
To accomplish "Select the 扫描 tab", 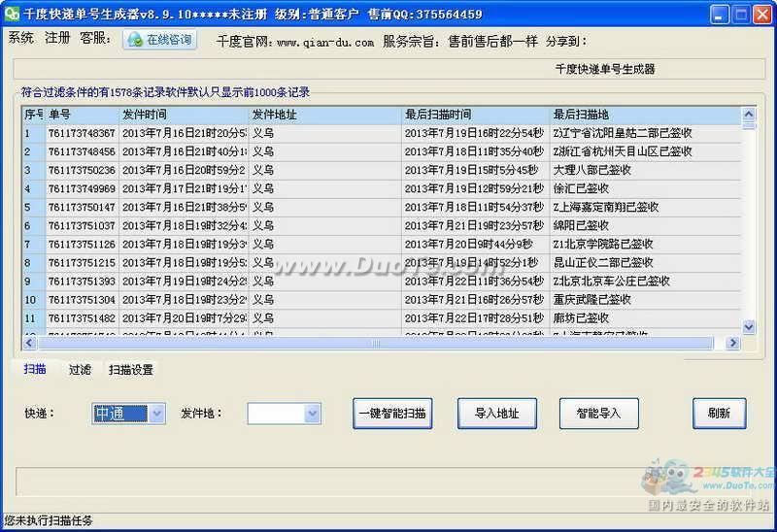I will (x=35, y=370).
